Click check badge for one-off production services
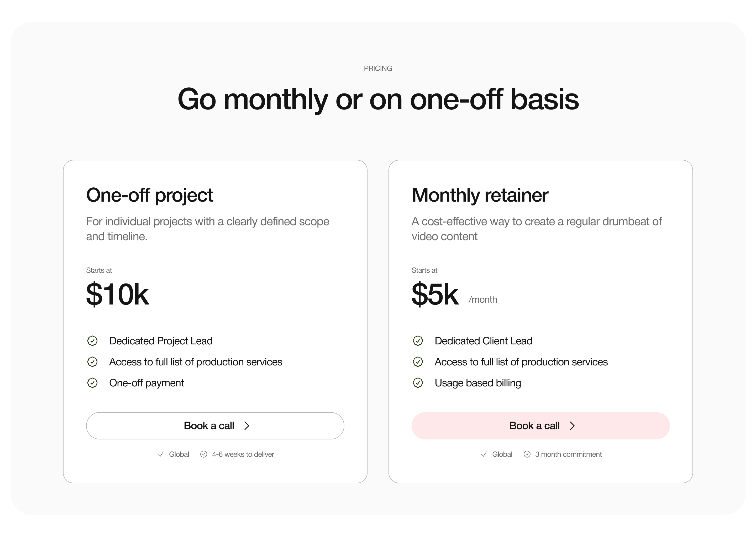Viewport: 756px width, 546px height. coord(92,362)
